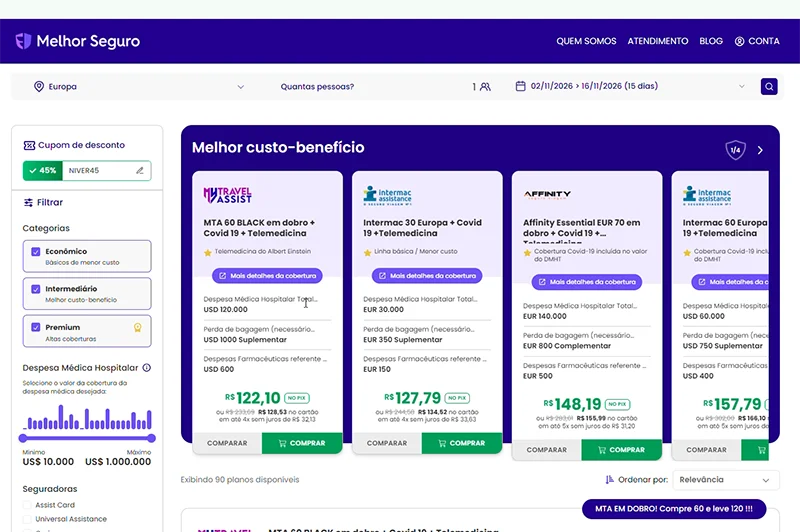800x532 pixels.
Task: Click the minimum coverage slider handle
Action: (x=22, y=438)
